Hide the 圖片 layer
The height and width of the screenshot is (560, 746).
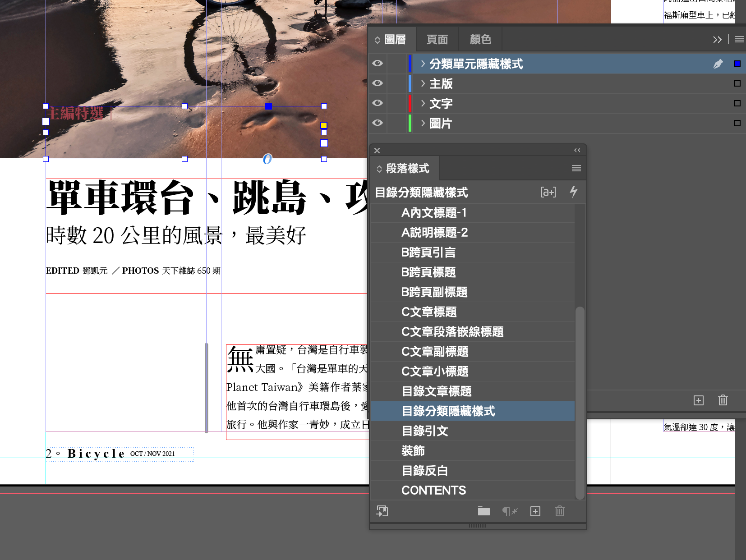click(x=378, y=123)
